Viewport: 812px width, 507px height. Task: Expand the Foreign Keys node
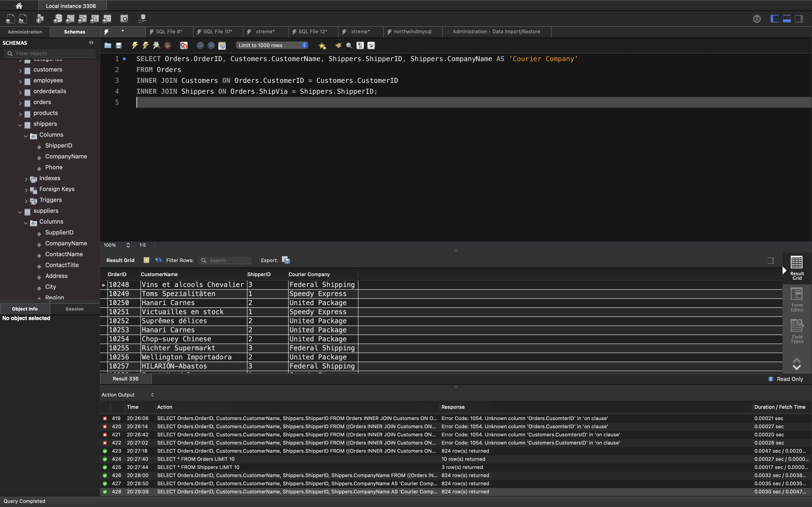26,190
